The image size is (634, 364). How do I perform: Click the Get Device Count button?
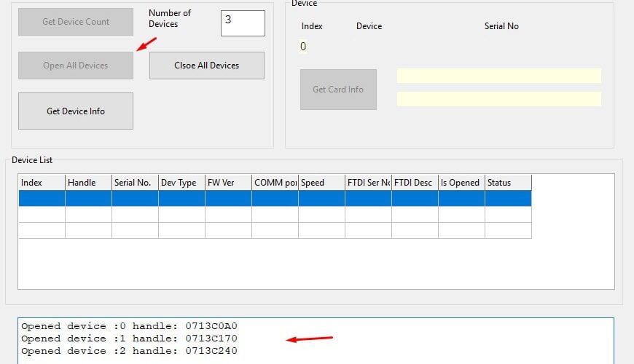pos(76,22)
